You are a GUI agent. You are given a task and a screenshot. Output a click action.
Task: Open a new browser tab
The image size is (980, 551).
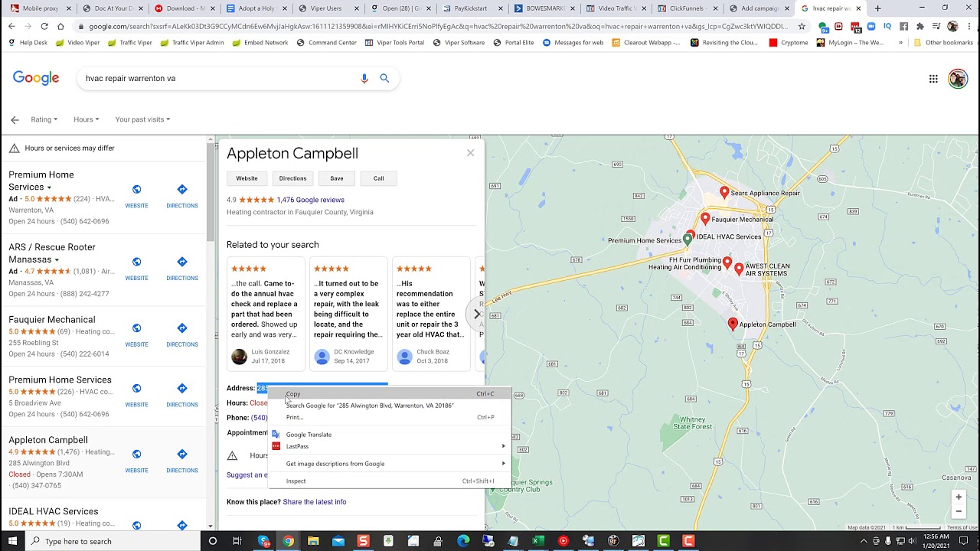[x=877, y=8]
